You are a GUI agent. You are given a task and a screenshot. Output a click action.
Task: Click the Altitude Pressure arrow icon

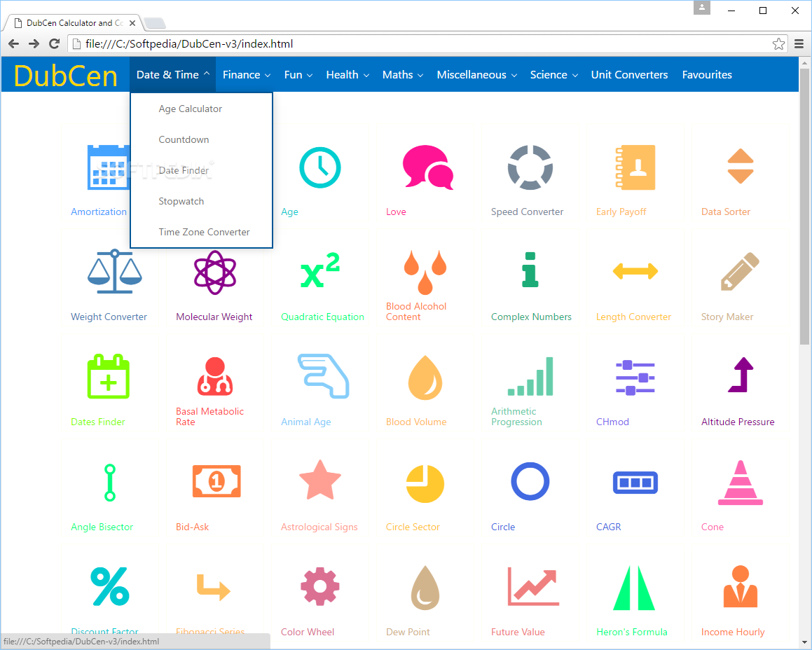[741, 375]
